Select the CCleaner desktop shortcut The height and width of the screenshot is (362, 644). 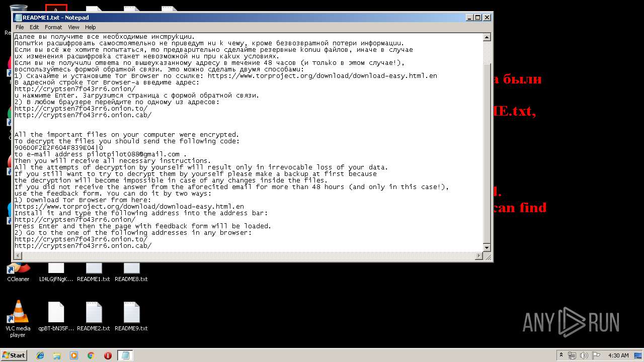[x=18, y=271]
